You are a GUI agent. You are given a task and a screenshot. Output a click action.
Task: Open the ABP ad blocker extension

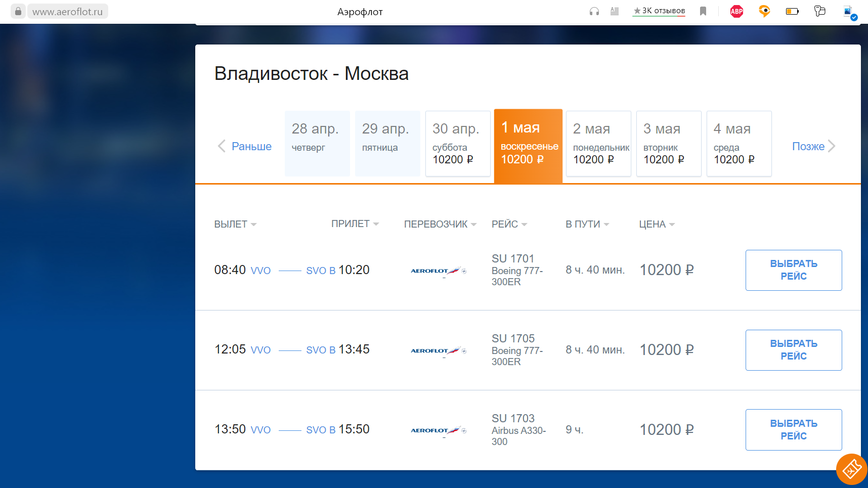click(x=737, y=11)
